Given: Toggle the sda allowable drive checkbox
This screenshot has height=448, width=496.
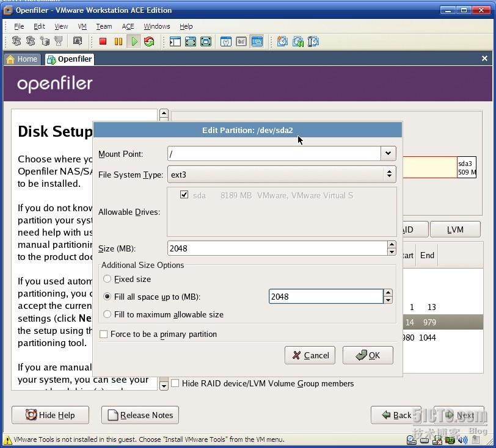Looking at the screenshot, I should pyautogui.click(x=184, y=195).
